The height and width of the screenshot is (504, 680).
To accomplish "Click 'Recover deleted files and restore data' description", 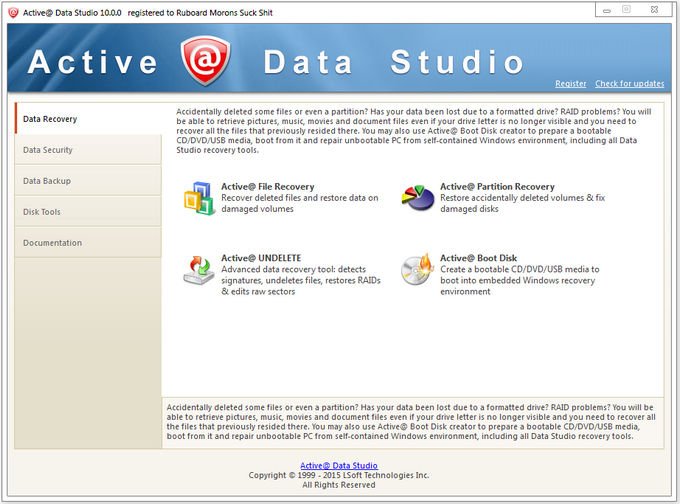I will pos(300,203).
